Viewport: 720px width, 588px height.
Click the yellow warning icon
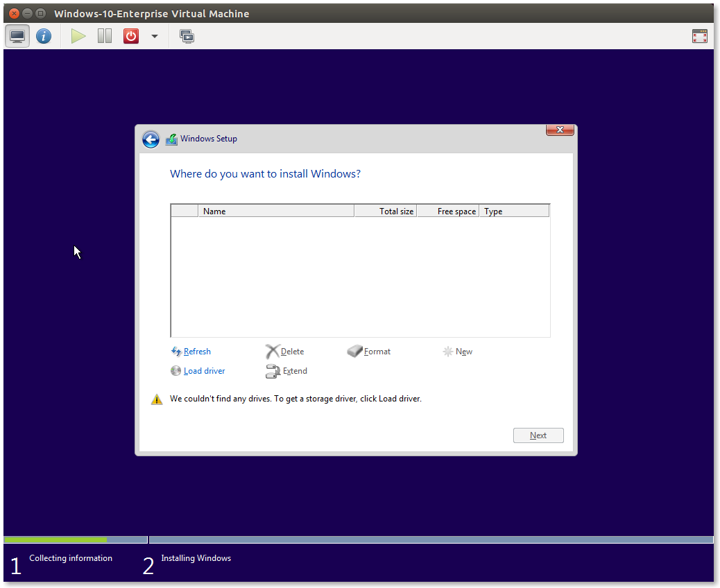click(x=157, y=399)
